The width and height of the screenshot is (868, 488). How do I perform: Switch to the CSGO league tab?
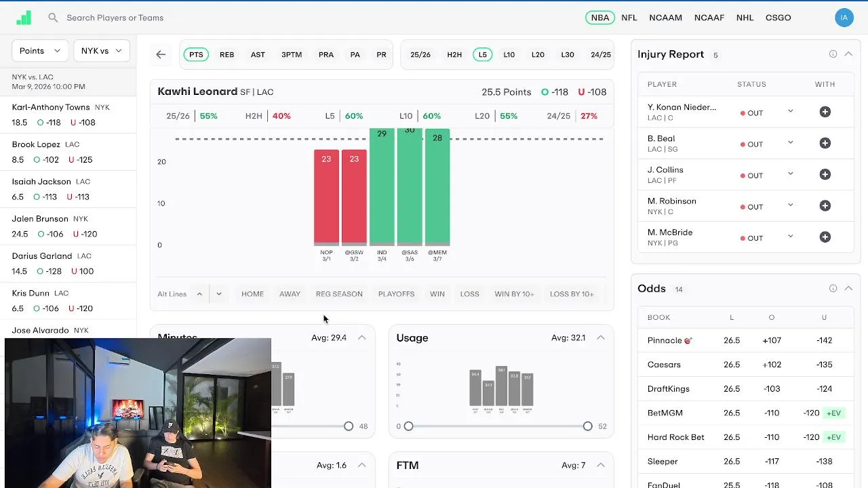[778, 18]
